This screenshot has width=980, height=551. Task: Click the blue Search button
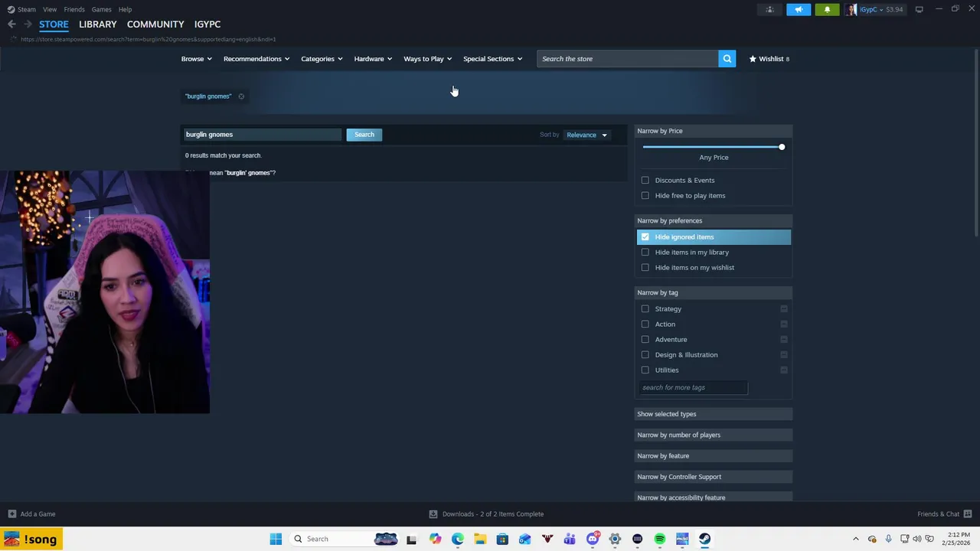364,135
